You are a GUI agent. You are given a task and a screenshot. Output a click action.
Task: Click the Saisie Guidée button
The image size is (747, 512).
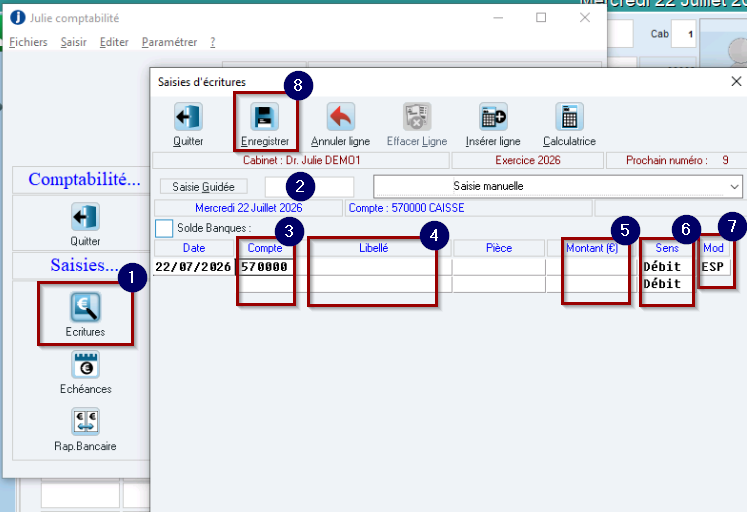pos(203,187)
